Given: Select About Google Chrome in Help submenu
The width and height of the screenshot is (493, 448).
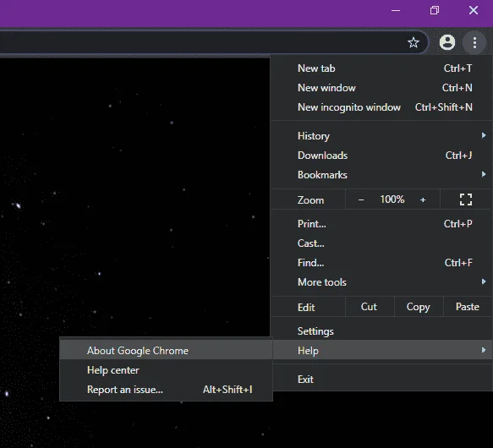Looking at the screenshot, I should coord(166,350).
